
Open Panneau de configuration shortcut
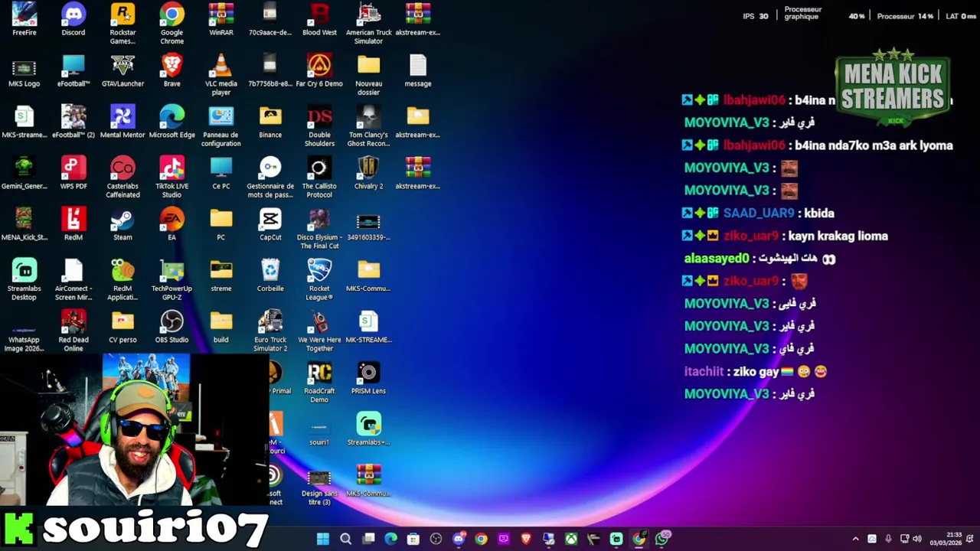(x=221, y=126)
